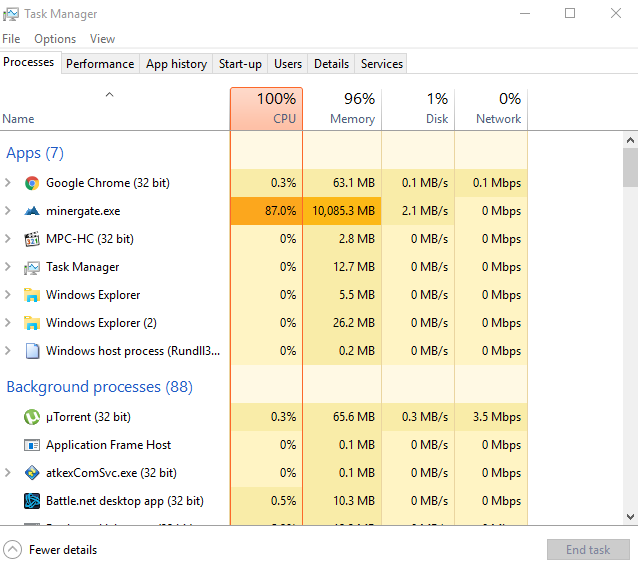Switch to the Details tab
Screen dimensions: 638x568
(331, 64)
